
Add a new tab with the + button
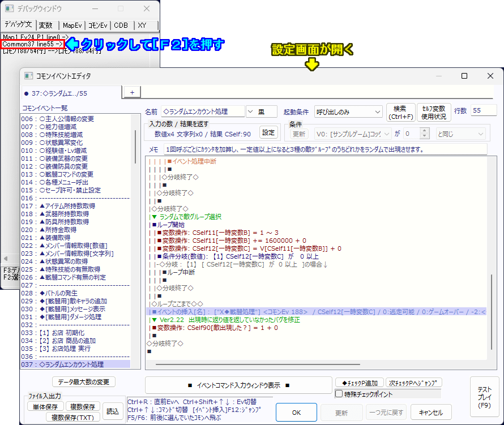tap(132, 92)
